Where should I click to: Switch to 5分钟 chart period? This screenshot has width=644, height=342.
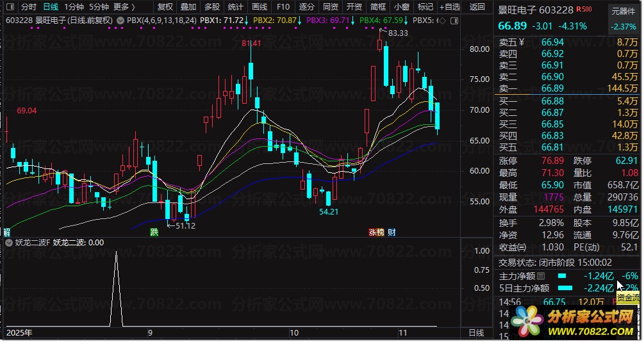pyautogui.click(x=99, y=7)
